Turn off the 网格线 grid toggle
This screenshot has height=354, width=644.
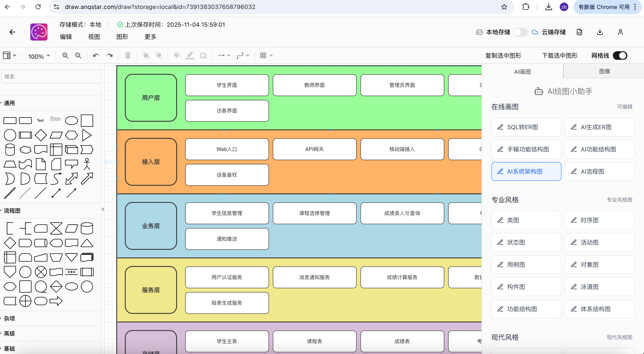pyautogui.click(x=620, y=56)
